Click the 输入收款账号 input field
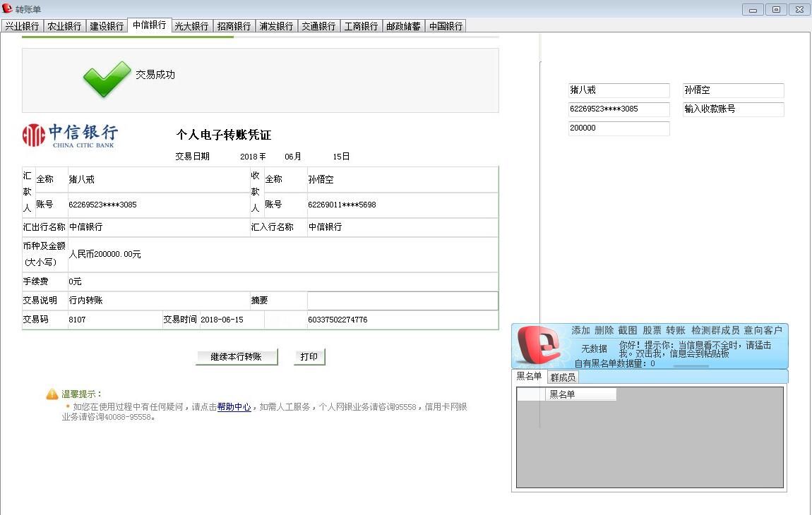Viewport: 812px width, 515px height. pyautogui.click(x=734, y=109)
